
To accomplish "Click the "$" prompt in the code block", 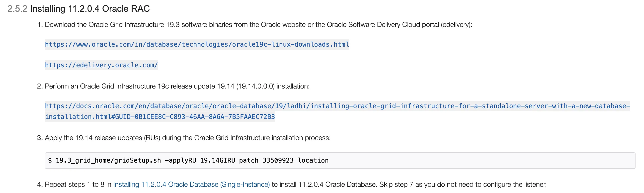I will (50, 161).
